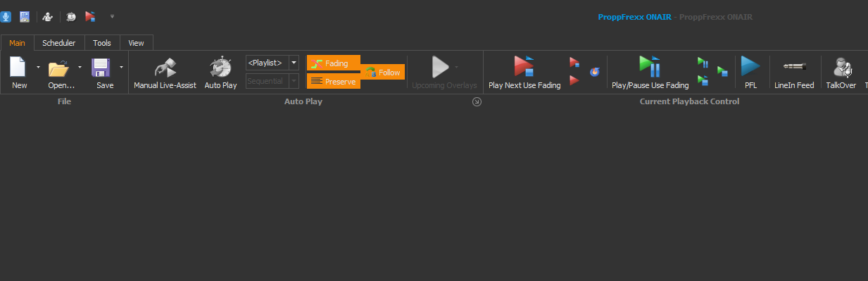Switch to the View ribbon tab
Image resolution: width=868 pixels, height=281 pixels.
(137, 43)
